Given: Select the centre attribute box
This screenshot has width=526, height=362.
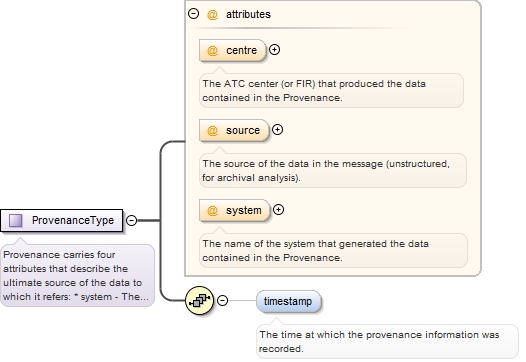Looking at the screenshot, I should pyautogui.click(x=232, y=50).
